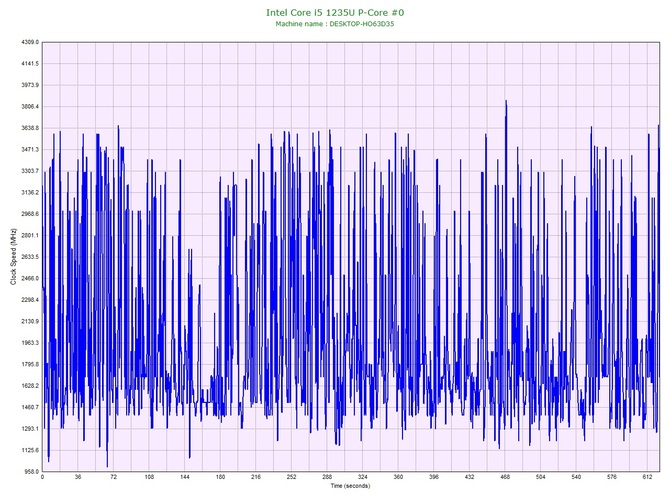
Task: Click the 2466.0 y-axis value
Action: pyautogui.click(x=30, y=278)
